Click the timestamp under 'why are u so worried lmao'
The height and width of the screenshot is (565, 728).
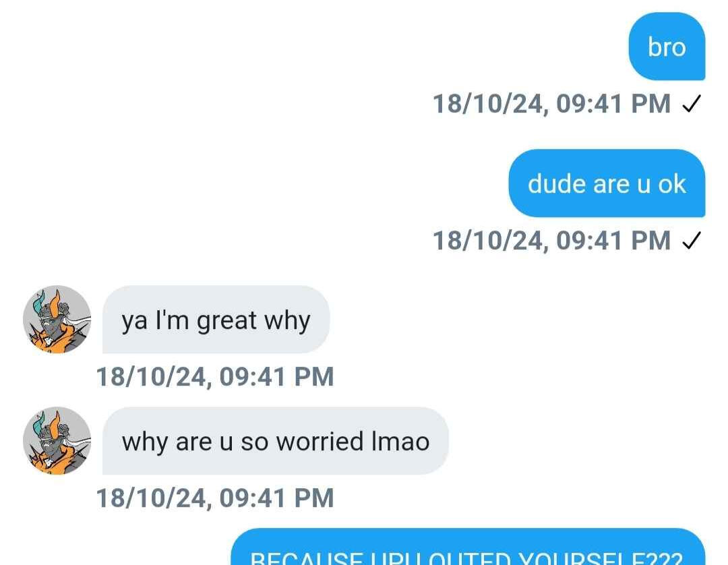(x=215, y=498)
